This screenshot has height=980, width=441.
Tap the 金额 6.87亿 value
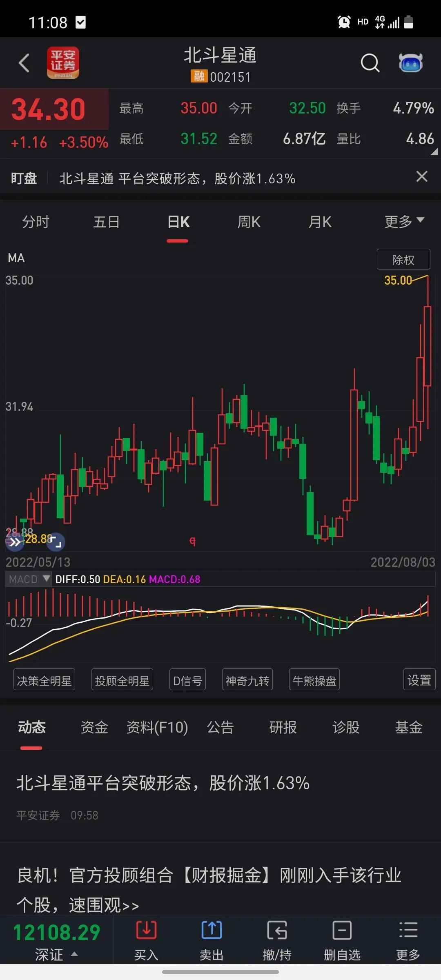304,139
